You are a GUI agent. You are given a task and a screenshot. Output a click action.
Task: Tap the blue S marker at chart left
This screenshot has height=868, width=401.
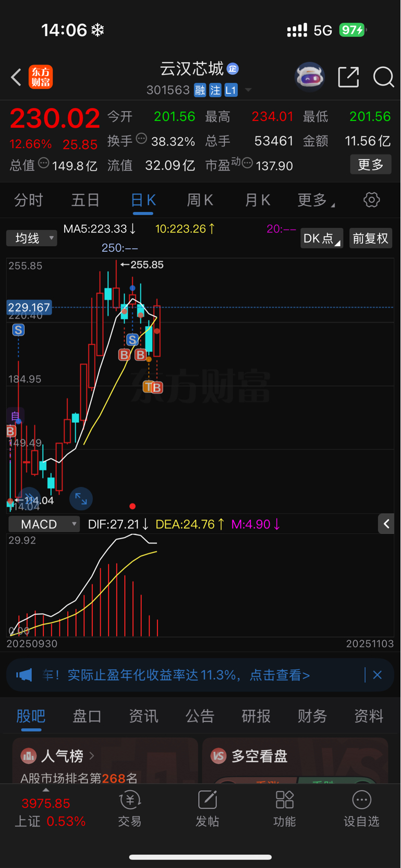pos(18,329)
